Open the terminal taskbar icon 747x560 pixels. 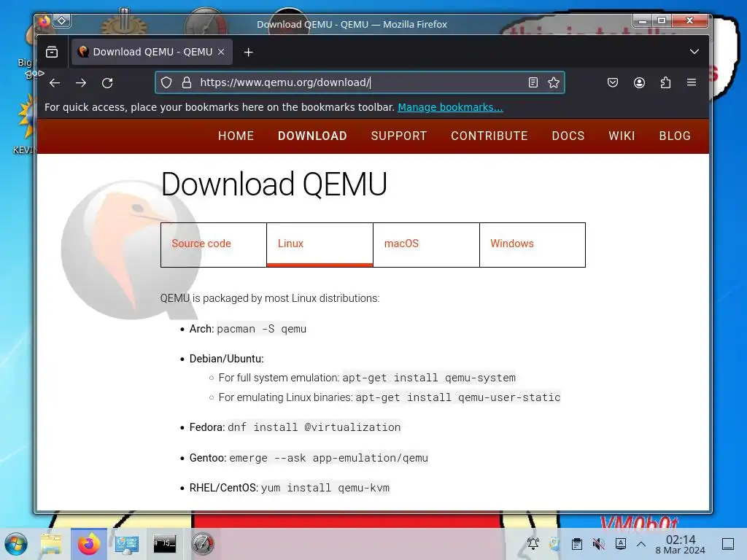pyautogui.click(x=165, y=544)
